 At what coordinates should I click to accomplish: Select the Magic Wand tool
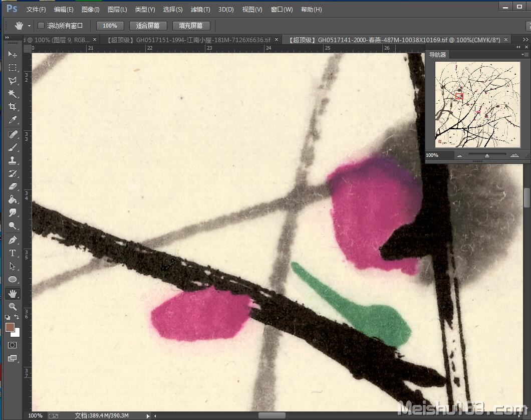pos(13,94)
